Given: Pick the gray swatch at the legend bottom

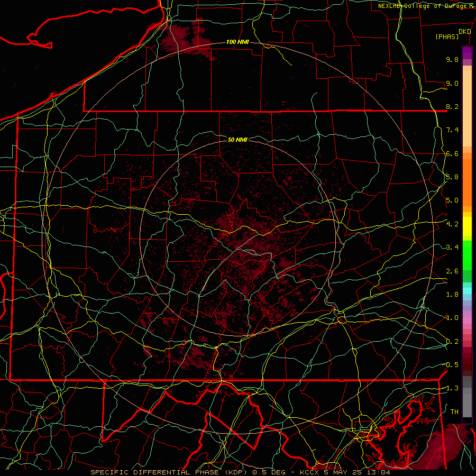Looking at the screenshot, I should pyautogui.click(x=467, y=405).
